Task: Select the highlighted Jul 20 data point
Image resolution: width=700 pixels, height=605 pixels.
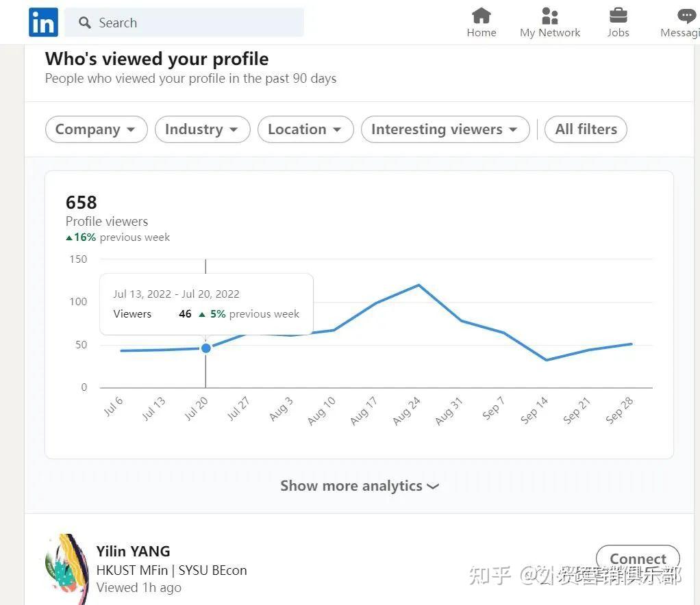Action: [x=205, y=348]
